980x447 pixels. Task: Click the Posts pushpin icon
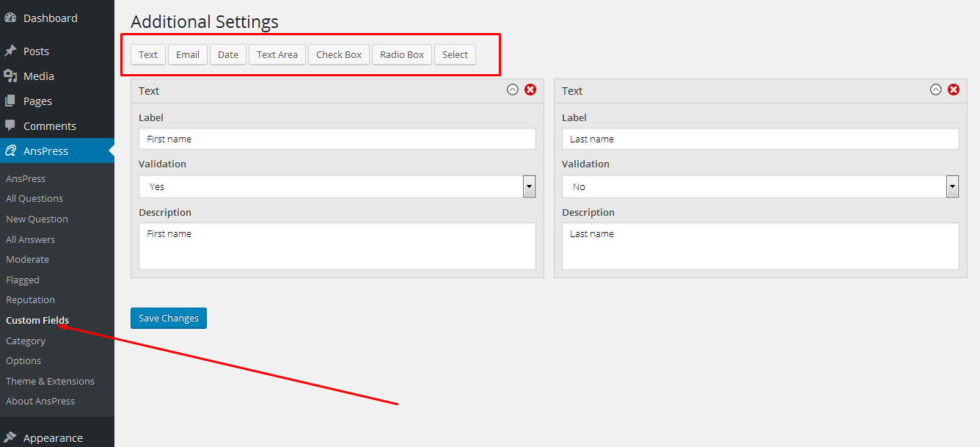coord(10,51)
